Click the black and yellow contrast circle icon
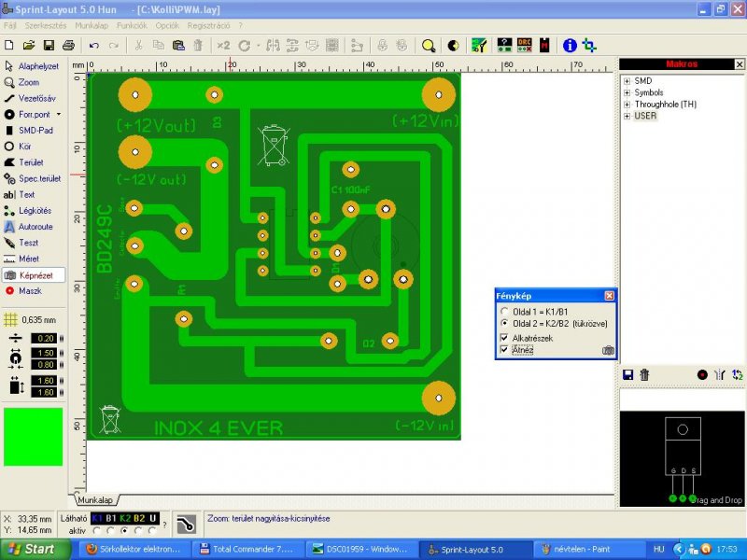747x560 pixels. pyautogui.click(x=453, y=46)
